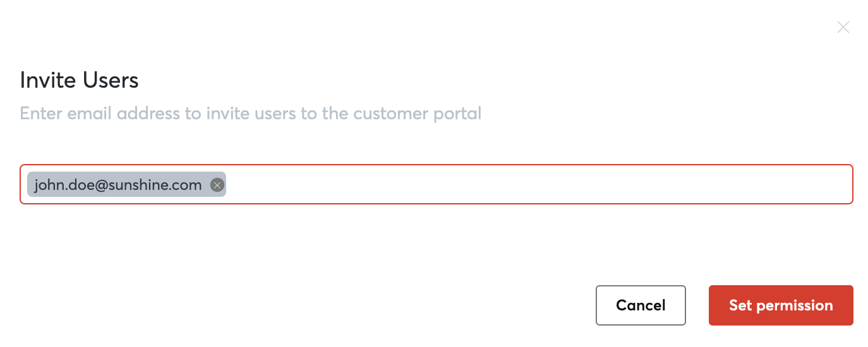Focus the email address input field
The width and height of the screenshot is (868, 347).
click(x=437, y=184)
